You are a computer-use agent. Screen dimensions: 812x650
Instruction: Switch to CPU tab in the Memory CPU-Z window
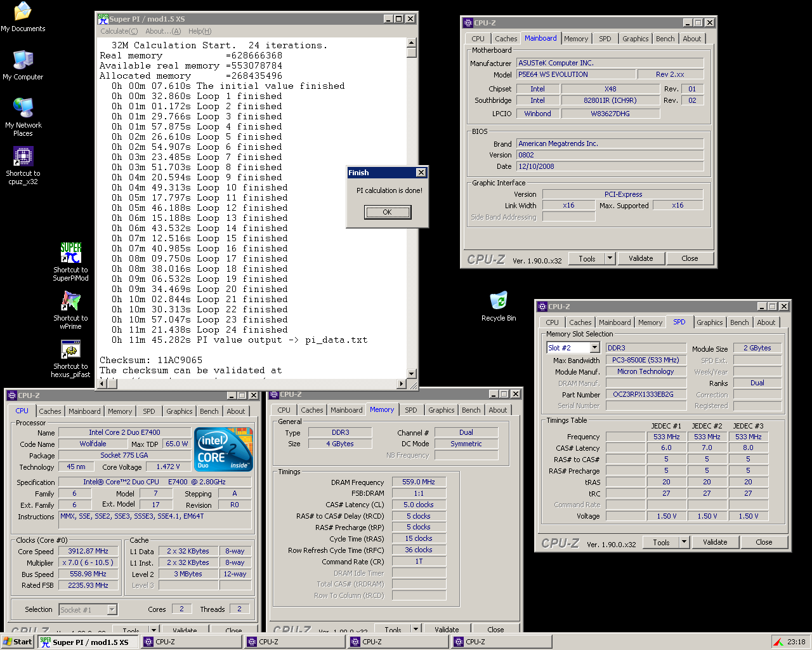point(284,410)
